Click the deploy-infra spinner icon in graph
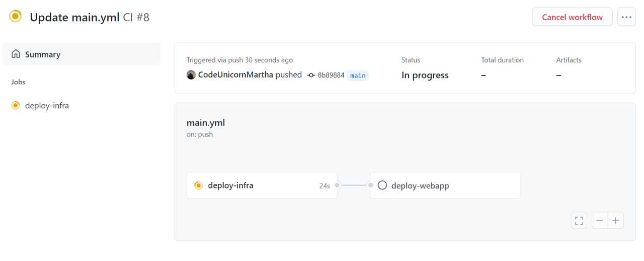 tap(199, 185)
